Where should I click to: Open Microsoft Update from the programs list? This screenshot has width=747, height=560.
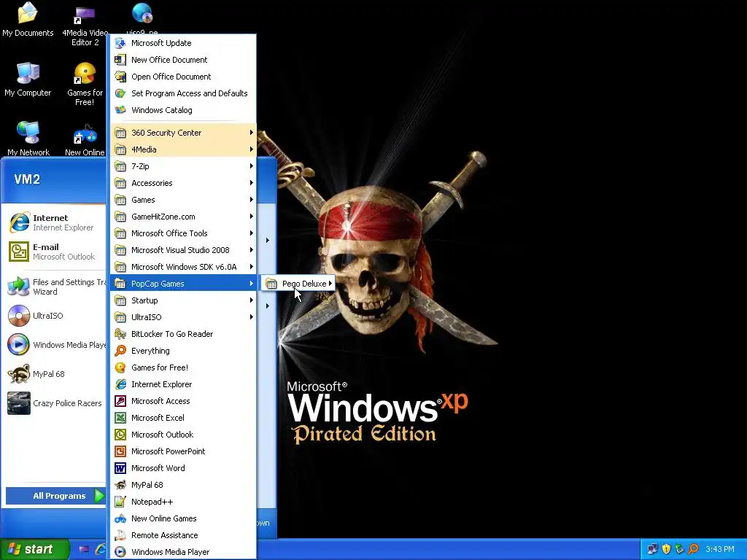(183, 43)
